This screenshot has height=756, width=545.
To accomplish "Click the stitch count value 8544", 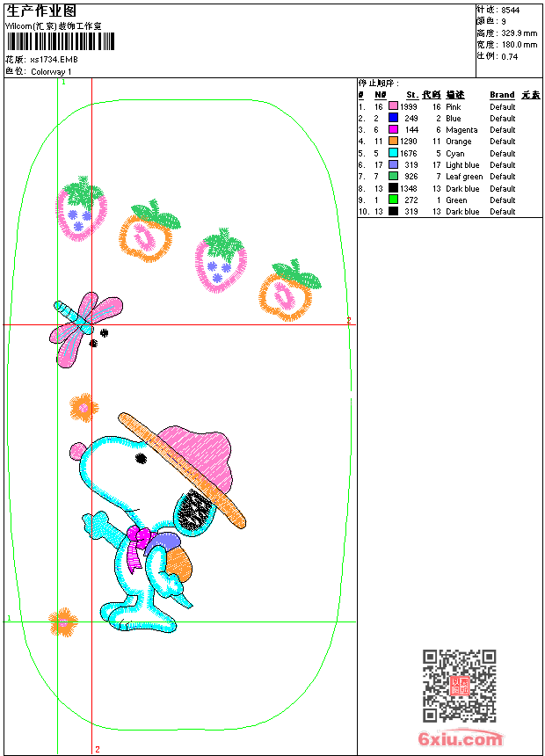I will point(510,11).
